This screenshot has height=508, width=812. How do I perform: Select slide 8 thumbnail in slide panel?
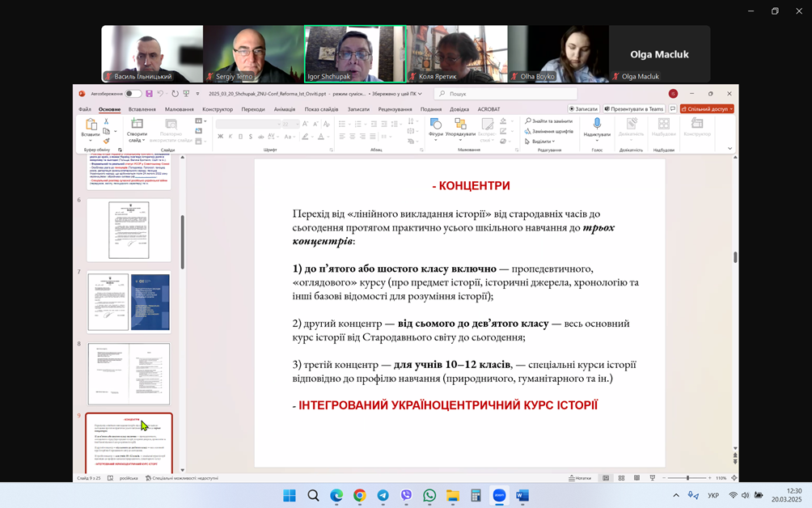click(129, 374)
